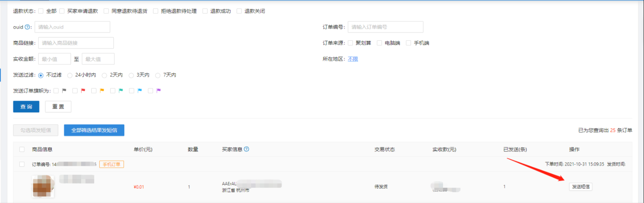Check the blue flag checkbox

(x=132, y=91)
